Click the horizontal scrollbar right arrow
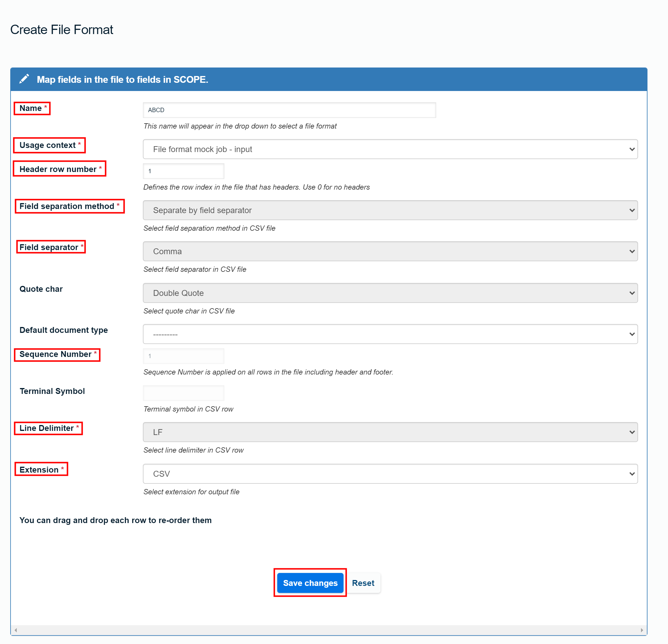Viewport: 668px width, 644px height. pos(642,630)
